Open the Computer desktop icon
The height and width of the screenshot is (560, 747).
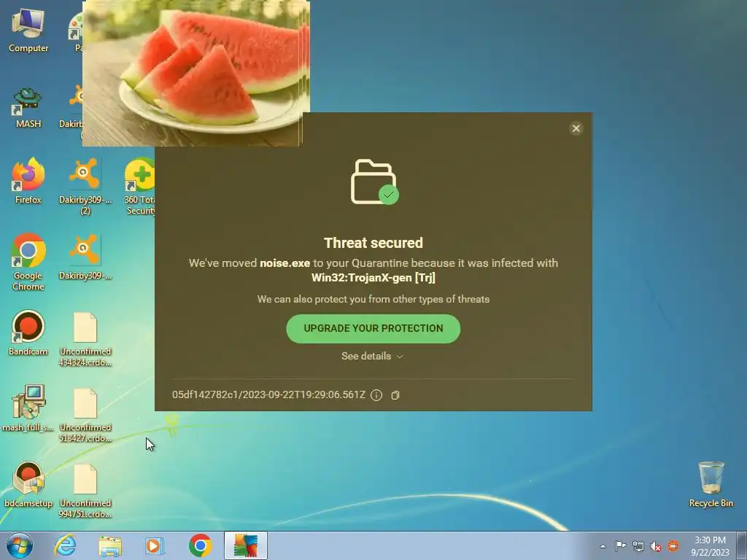[28, 29]
